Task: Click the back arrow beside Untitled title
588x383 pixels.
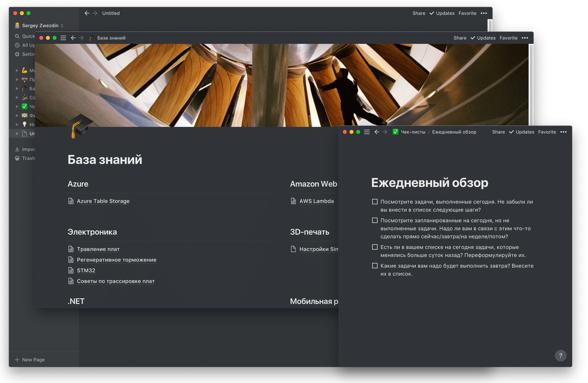Action: (x=87, y=13)
